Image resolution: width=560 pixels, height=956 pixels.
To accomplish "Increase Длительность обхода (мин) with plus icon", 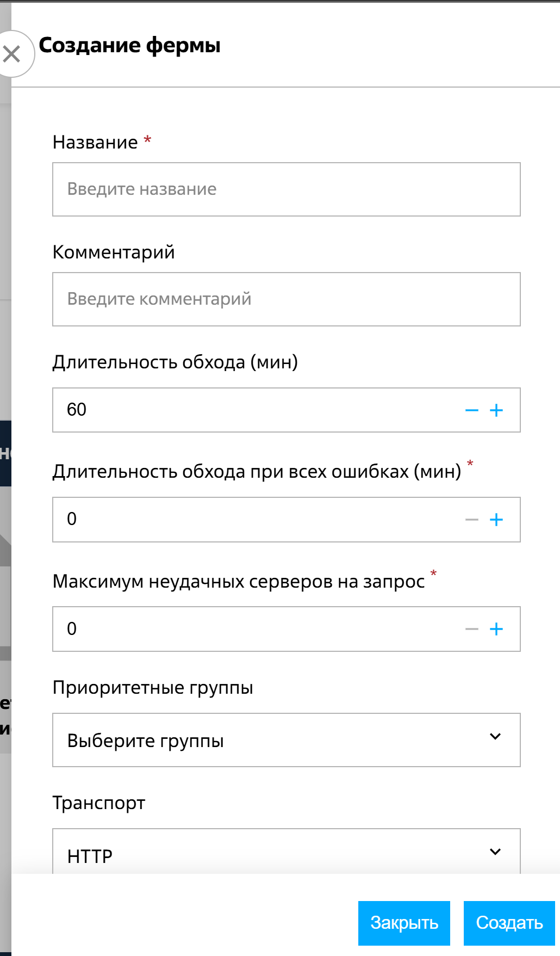I will pos(496,410).
